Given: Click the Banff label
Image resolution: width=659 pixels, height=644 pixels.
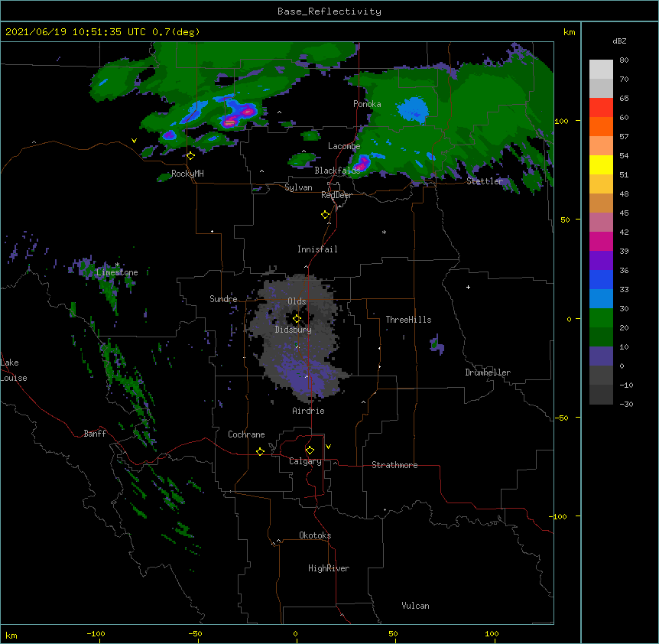Looking at the screenshot, I should coord(95,434).
